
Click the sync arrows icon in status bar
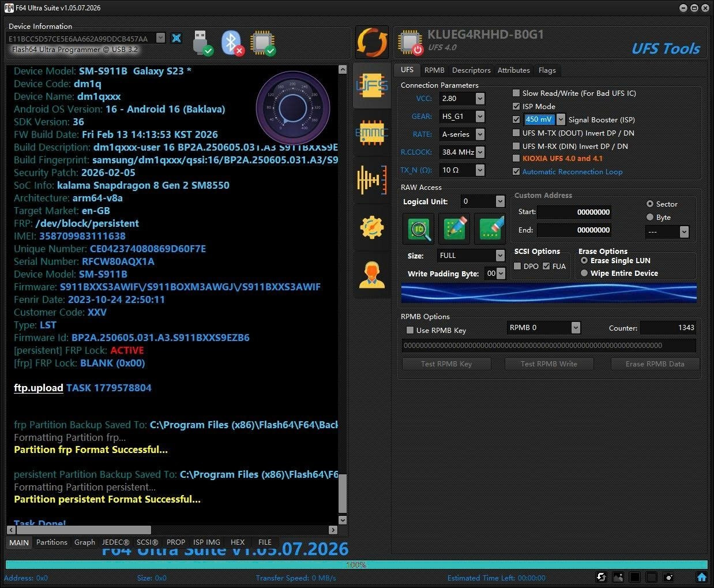[x=601, y=577]
